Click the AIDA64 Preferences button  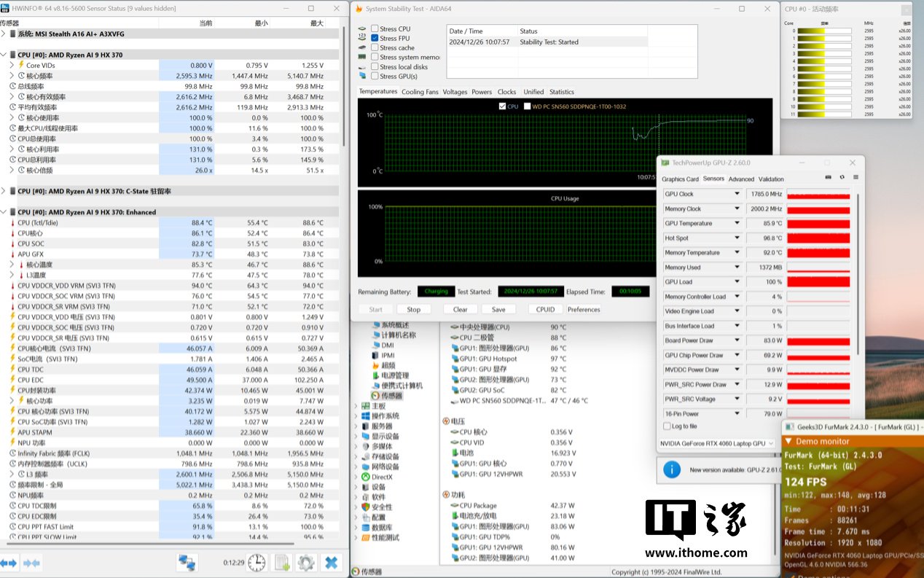[584, 310]
